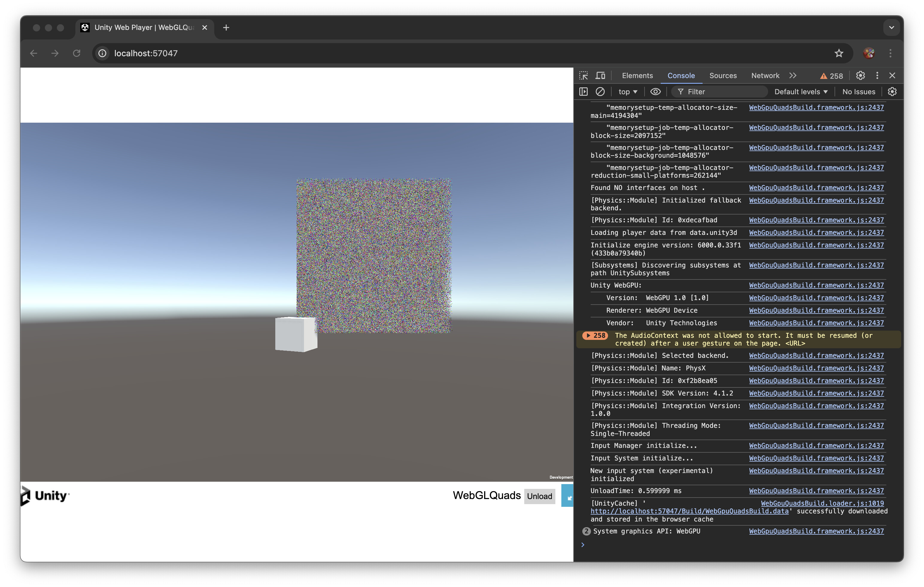This screenshot has height=587, width=924.
Task: Click the Unload button
Action: pos(539,496)
